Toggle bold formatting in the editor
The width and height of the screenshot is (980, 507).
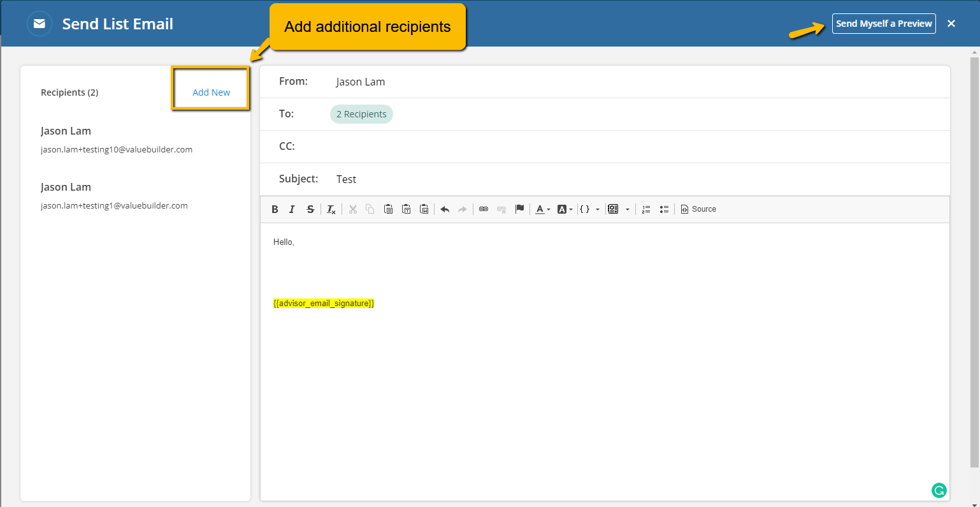point(275,209)
